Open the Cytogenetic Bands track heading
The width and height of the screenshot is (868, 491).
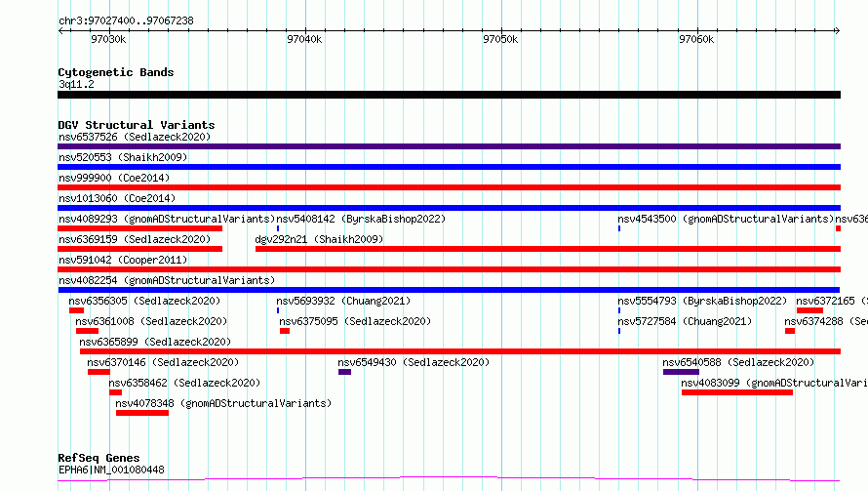(x=116, y=72)
